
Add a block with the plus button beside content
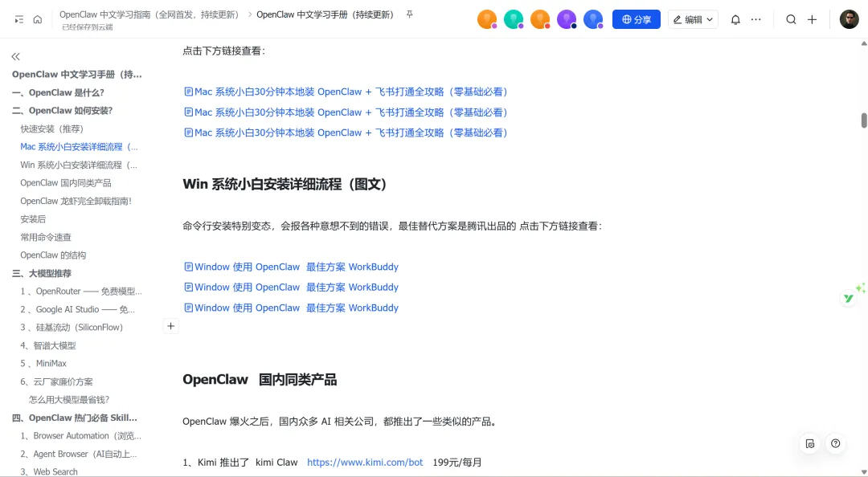(170, 326)
